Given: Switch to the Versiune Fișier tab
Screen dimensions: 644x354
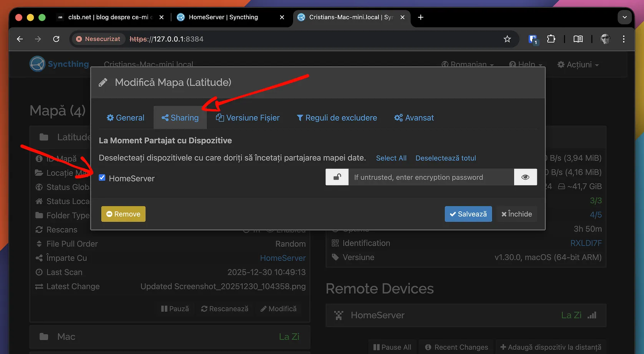Looking at the screenshot, I should pyautogui.click(x=248, y=118).
